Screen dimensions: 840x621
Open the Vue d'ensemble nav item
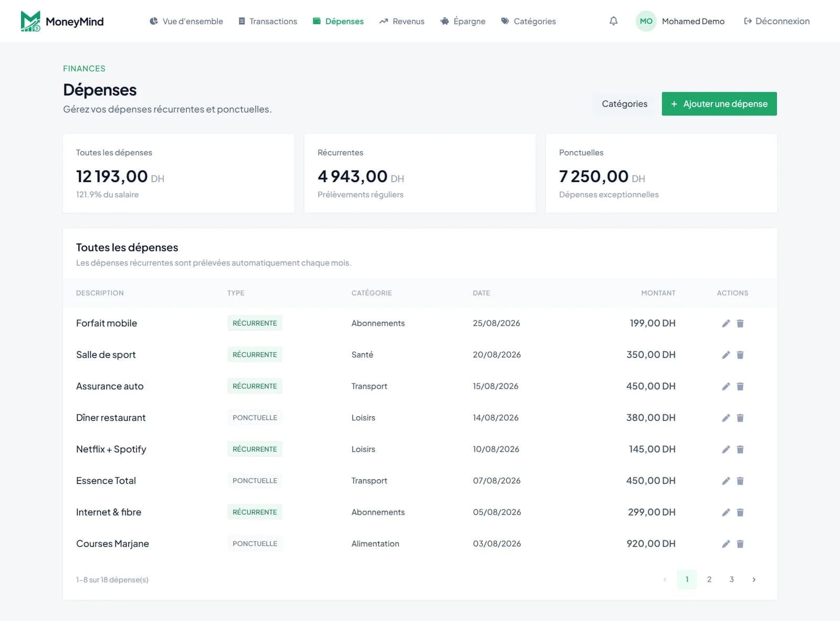[186, 21]
